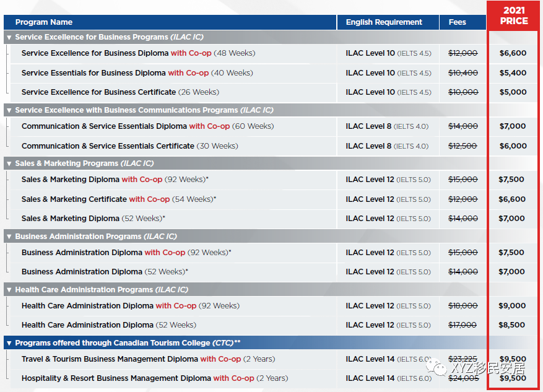543x392 pixels.
Task: Click the struck-through $23,225 fee
Action: point(463,359)
